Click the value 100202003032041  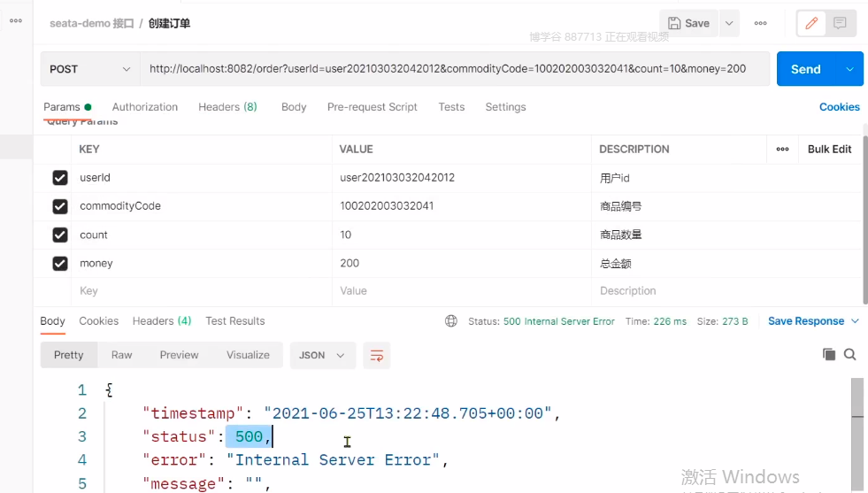tap(387, 206)
